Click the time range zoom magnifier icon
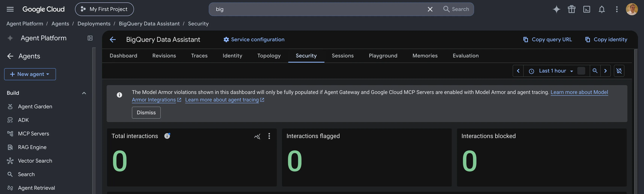 [x=595, y=71]
